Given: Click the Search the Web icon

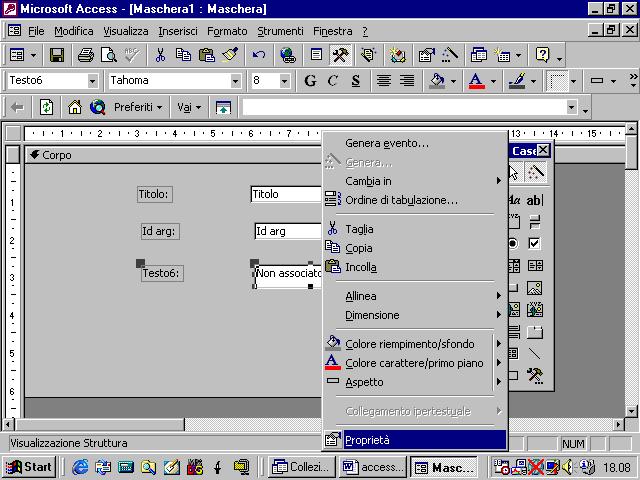Looking at the screenshot, I should tap(98, 108).
